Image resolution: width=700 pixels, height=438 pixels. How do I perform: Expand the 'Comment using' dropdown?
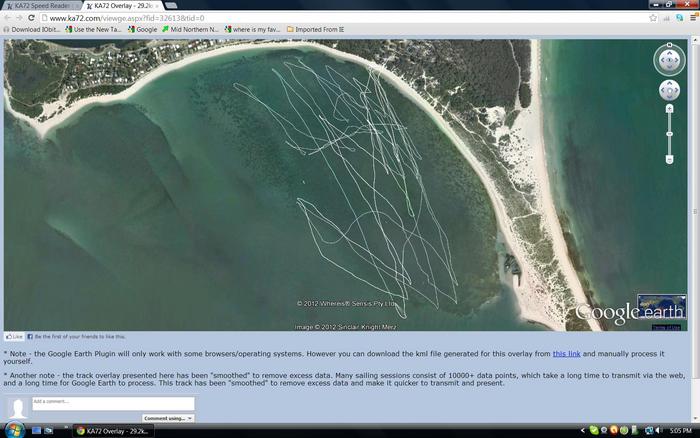[167, 418]
